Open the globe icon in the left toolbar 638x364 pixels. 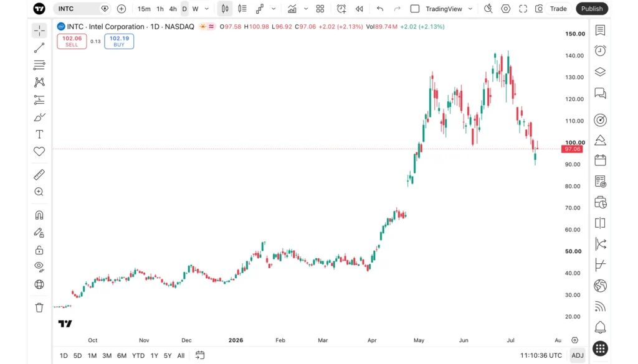click(39, 284)
